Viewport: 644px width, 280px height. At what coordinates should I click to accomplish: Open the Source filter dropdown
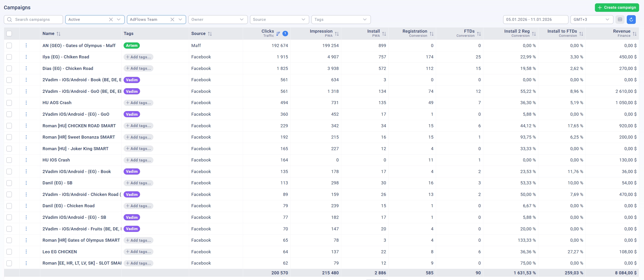pyautogui.click(x=279, y=20)
